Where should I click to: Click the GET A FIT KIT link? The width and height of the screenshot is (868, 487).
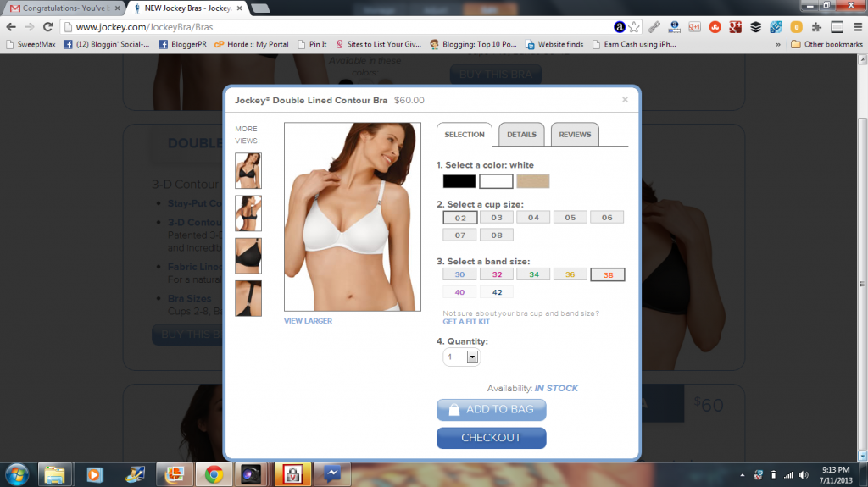click(x=466, y=322)
